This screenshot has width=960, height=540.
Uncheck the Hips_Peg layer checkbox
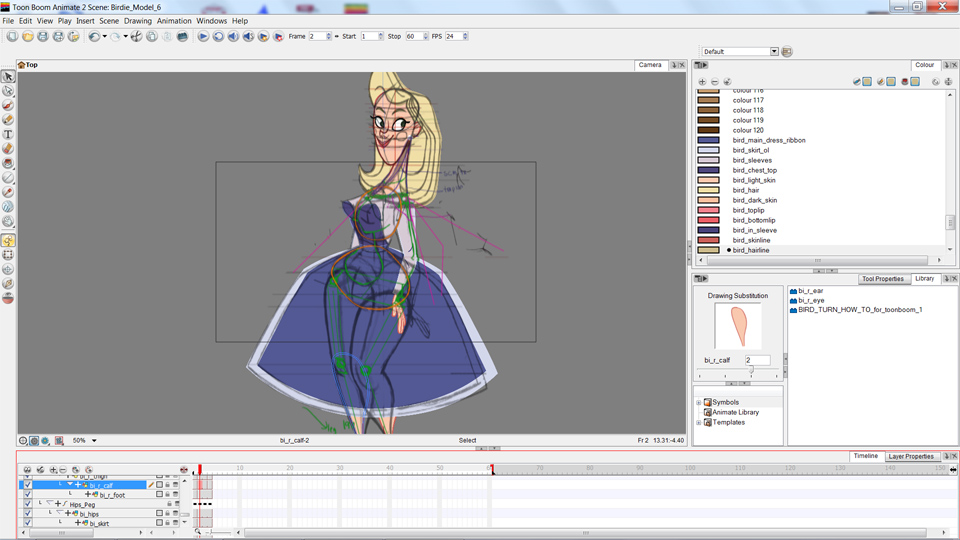coord(28,504)
